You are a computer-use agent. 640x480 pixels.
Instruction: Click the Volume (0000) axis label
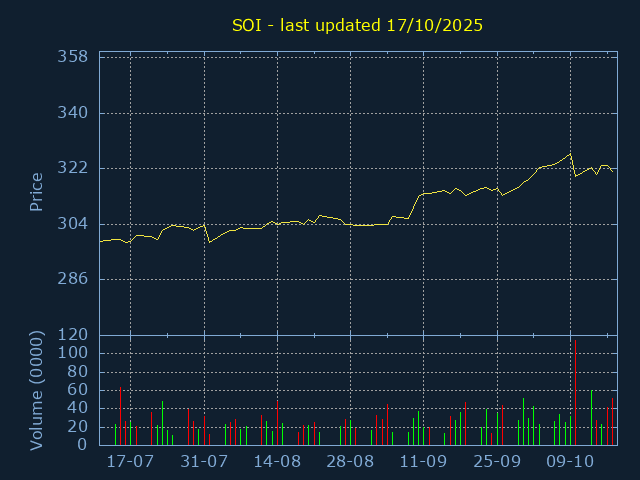click(36, 390)
